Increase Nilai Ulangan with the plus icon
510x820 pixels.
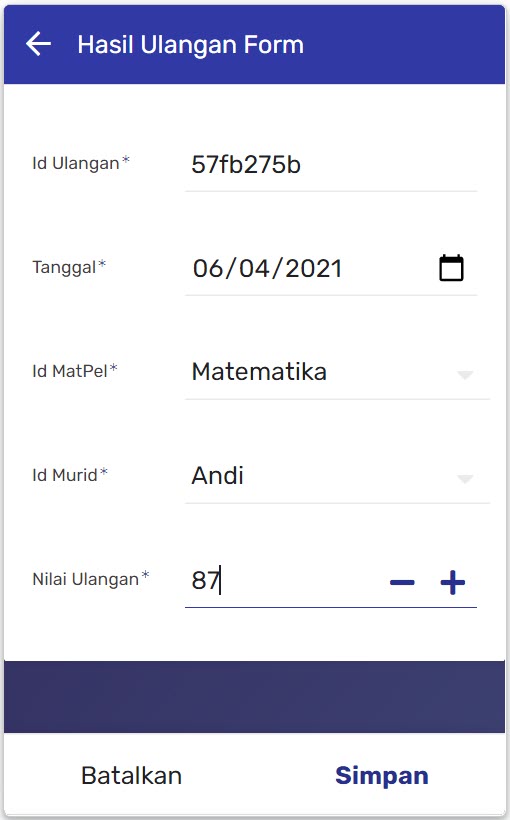[x=452, y=582]
